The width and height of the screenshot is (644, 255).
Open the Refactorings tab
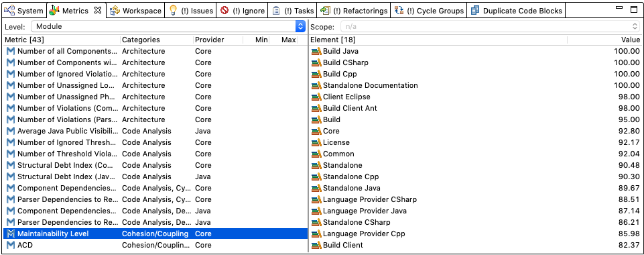[x=354, y=11]
